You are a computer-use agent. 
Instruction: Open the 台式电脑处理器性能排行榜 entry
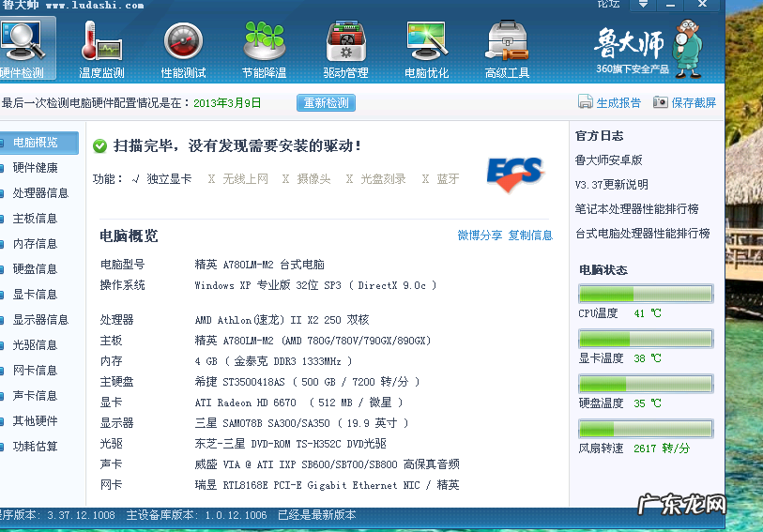[x=642, y=234]
